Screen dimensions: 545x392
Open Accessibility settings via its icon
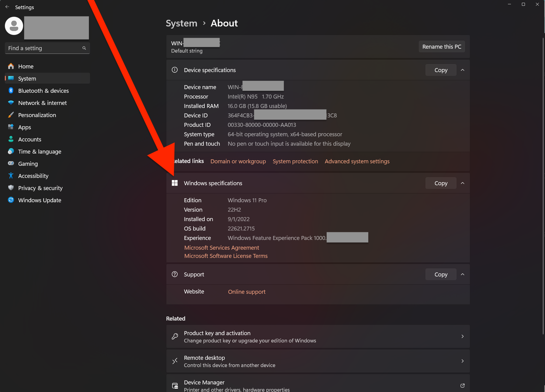click(x=11, y=176)
